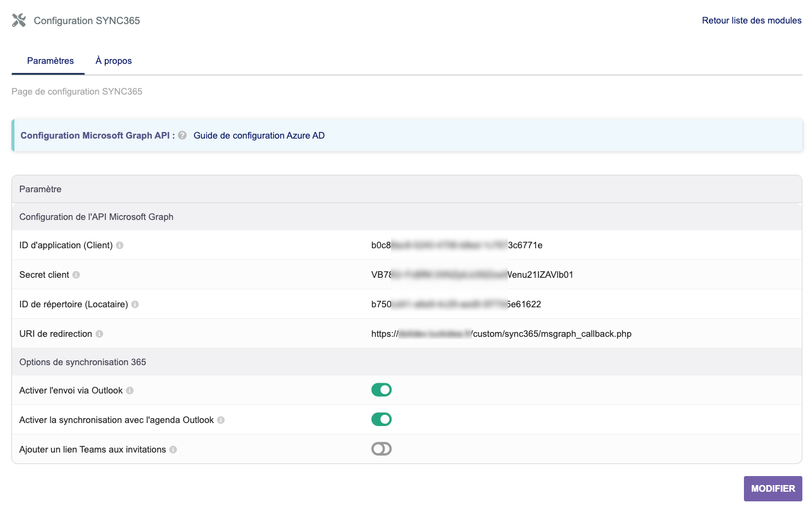Show info for Ajouter un lien Teams
The image size is (812, 511).
tap(173, 450)
